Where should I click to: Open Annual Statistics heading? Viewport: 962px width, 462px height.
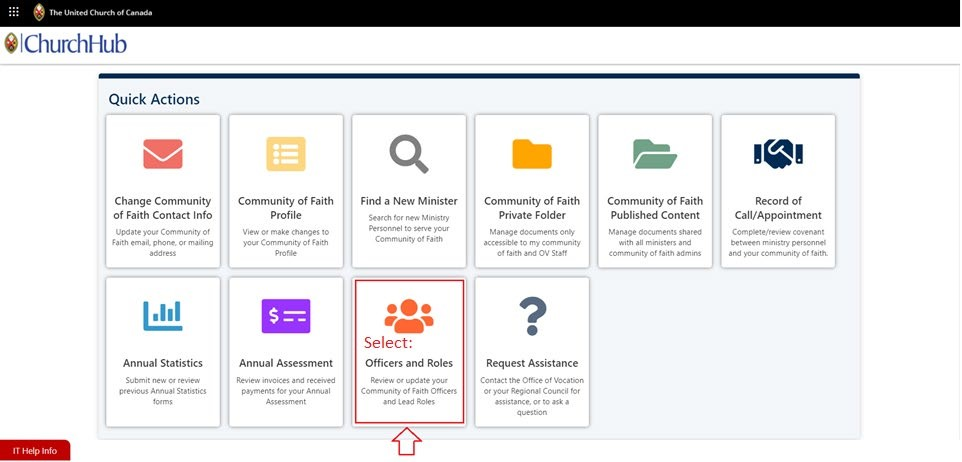point(163,363)
